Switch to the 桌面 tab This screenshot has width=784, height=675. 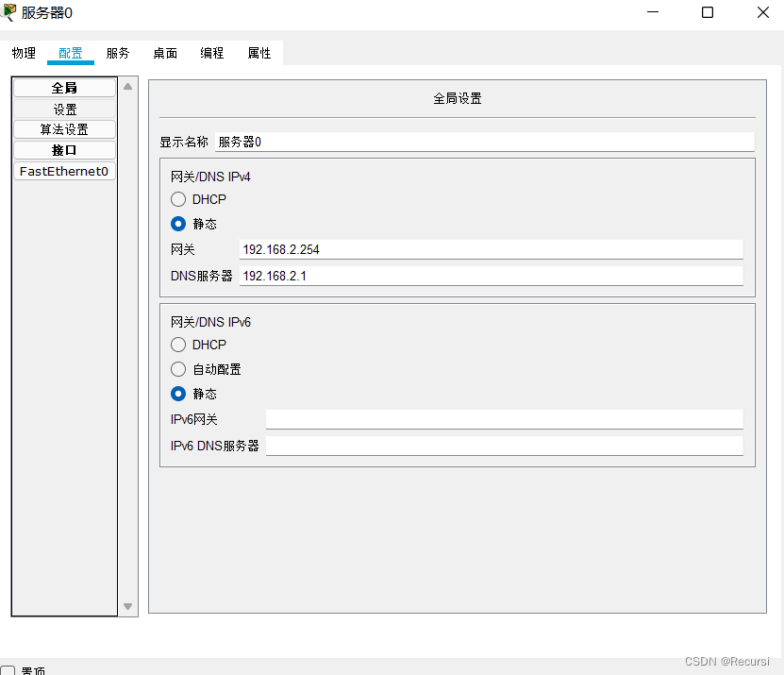165,53
